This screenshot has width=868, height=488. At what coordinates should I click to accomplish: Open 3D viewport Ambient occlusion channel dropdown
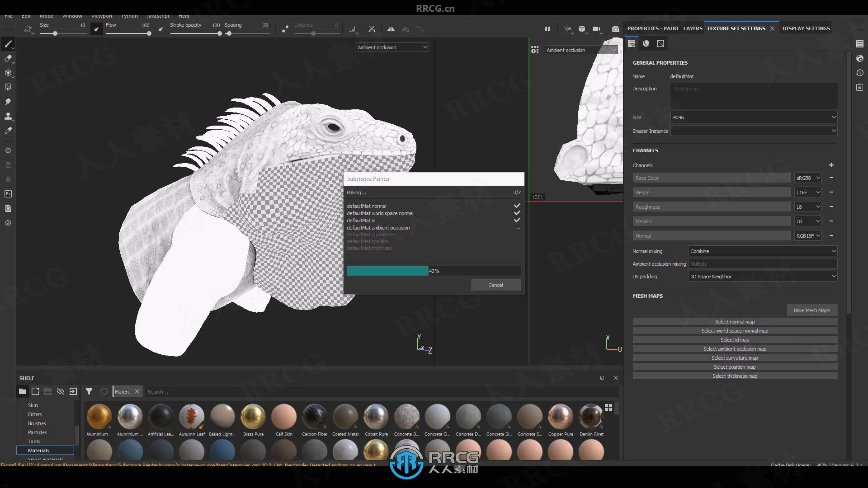[x=392, y=47]
